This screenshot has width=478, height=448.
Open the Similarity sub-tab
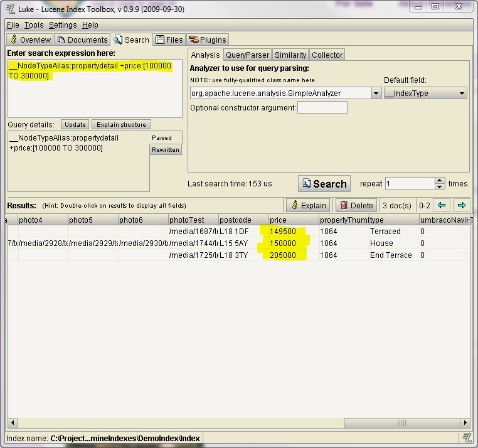click(x=290, y=55)
